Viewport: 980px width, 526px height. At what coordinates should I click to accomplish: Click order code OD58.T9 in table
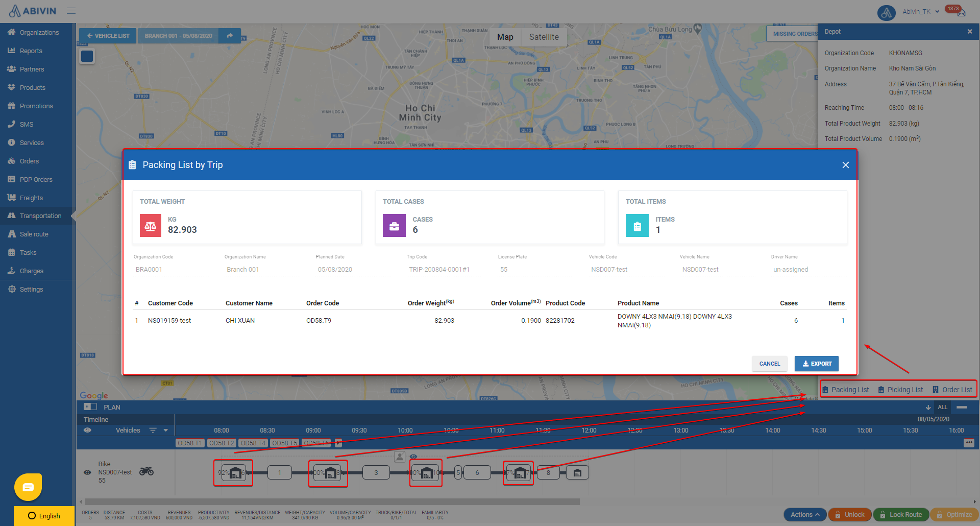[x=318, y=321]
